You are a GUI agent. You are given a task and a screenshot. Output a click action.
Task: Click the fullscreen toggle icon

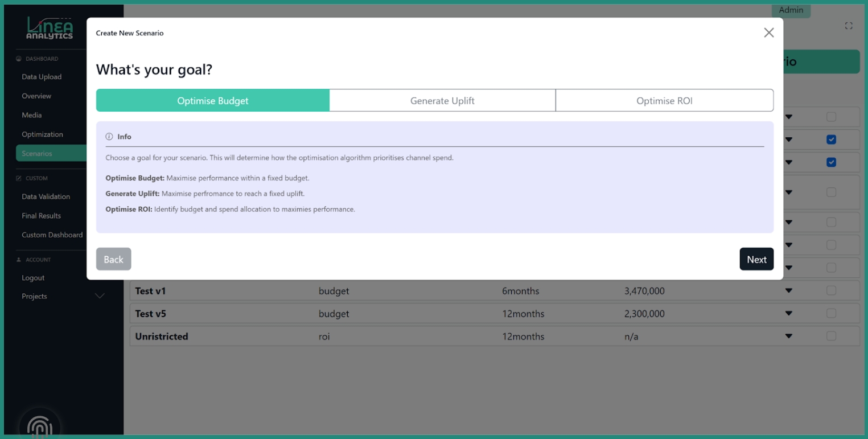tap(848, 26)
